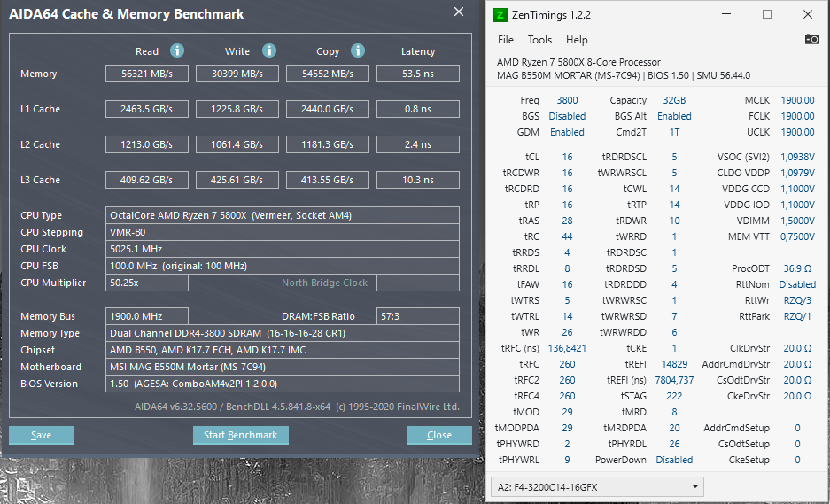Screen dimensions: 830x504
Task: Click the Read info icon in AIDA64
Action: [177, 50]
